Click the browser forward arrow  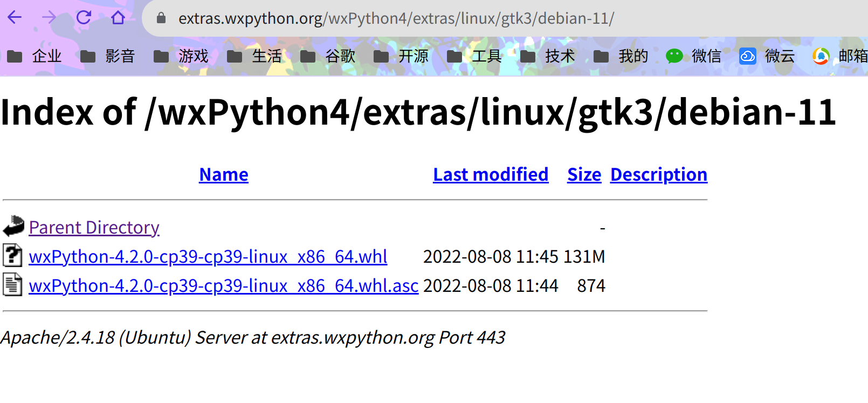click(49, 18)
